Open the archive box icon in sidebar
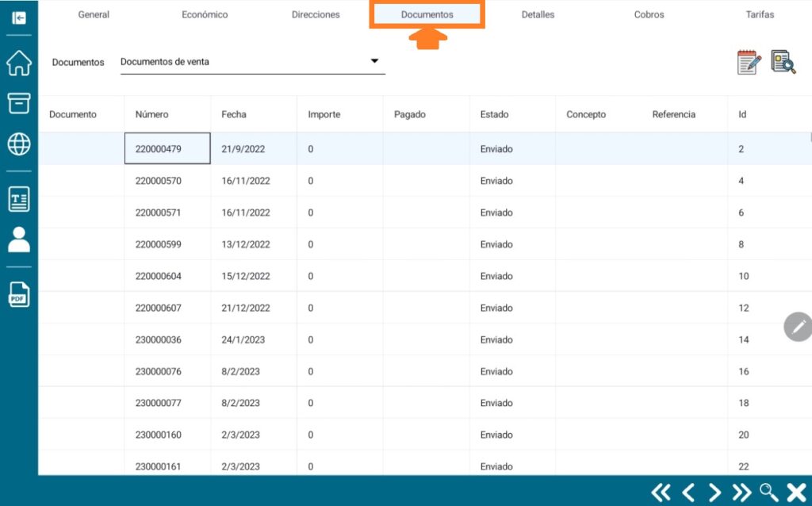 (x=19, y=104)
